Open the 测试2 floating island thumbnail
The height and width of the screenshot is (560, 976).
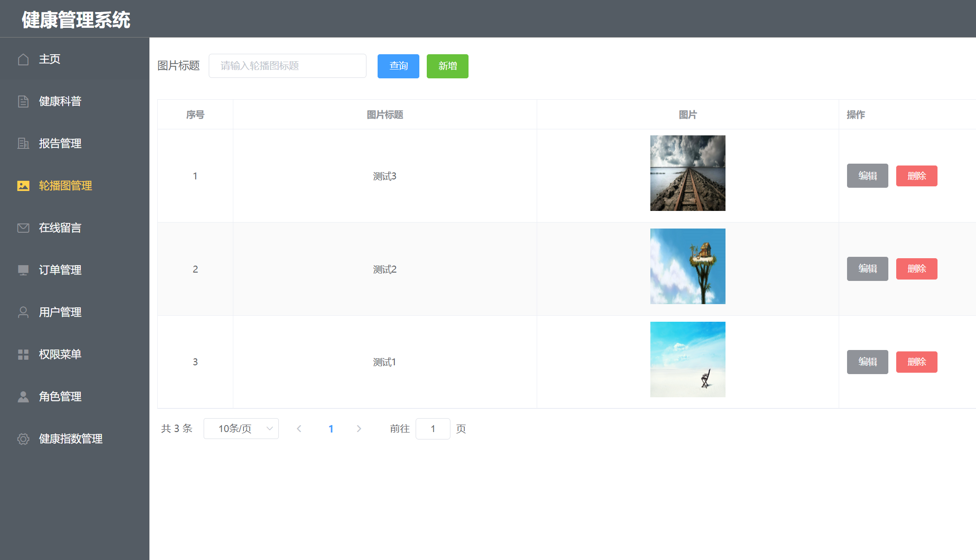[687, 266]
